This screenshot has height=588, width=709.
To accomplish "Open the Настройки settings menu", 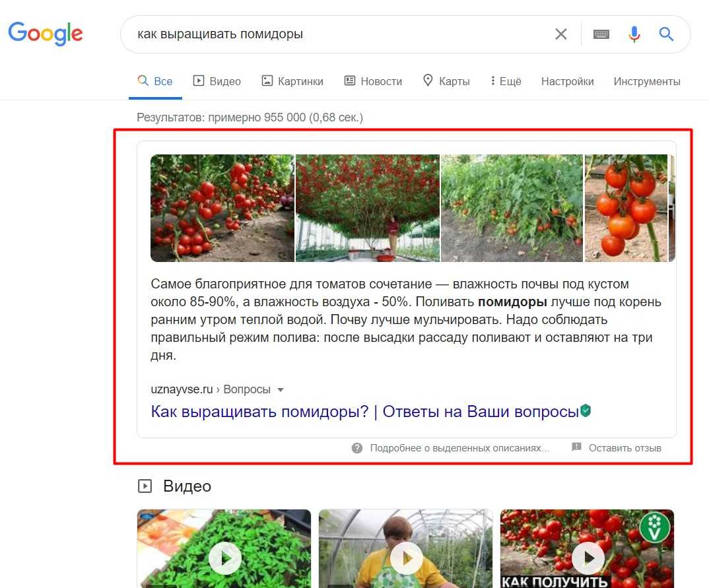I will tap(567, 81).
